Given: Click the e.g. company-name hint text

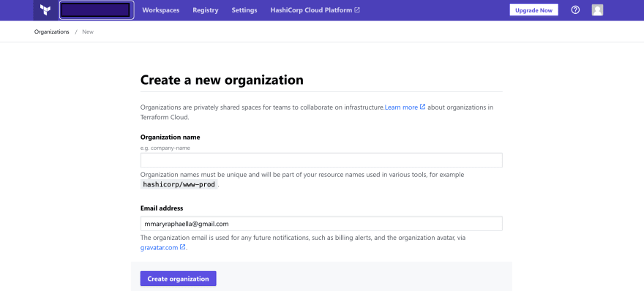Looking at the screenshot, I should coord(165,148).
